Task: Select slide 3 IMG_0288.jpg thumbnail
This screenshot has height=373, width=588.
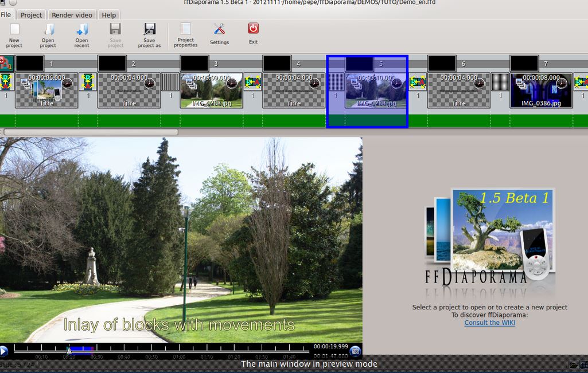Action: (212, 91)
